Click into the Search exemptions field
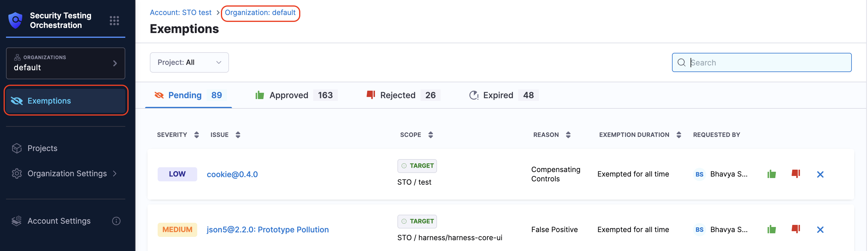The image size is (868, 251). [768, 62]
